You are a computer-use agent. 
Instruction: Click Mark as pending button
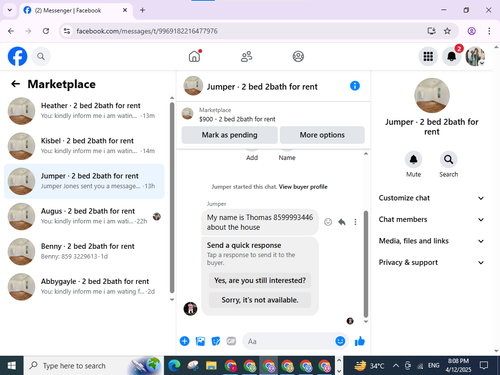229,135
